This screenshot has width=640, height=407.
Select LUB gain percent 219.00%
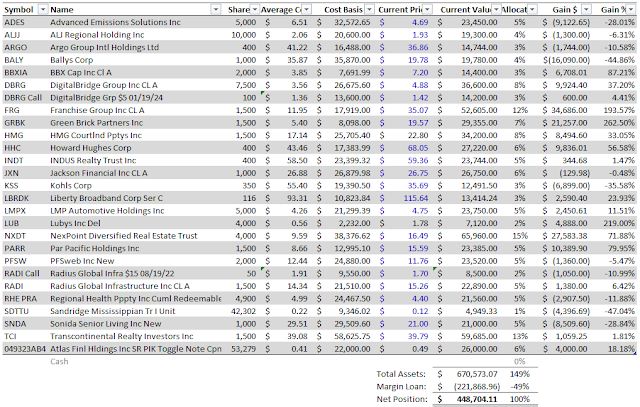tap(619, 224)
